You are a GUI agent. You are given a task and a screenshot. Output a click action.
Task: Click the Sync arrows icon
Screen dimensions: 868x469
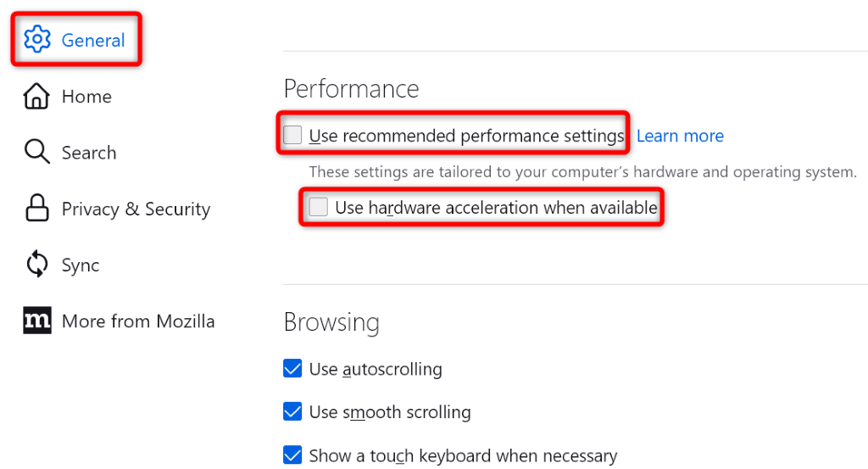(36, 265)
